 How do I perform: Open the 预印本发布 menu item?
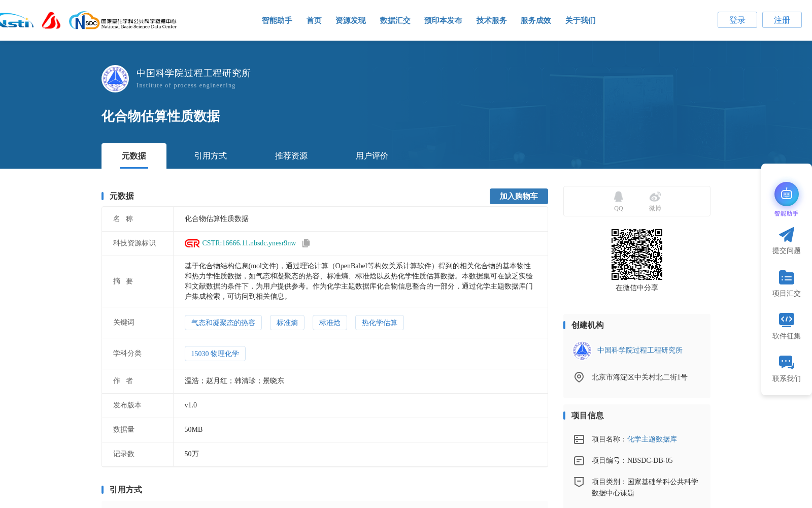click(x=443, y=20)
